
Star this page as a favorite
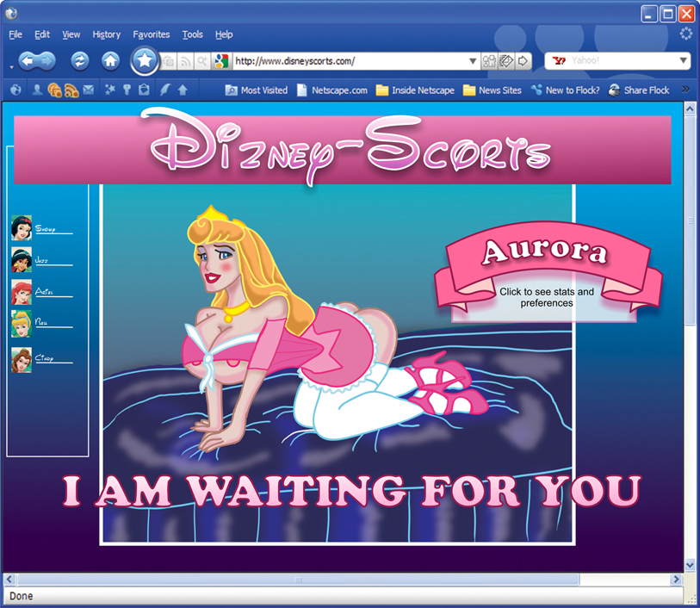click(x=145, y=60)
